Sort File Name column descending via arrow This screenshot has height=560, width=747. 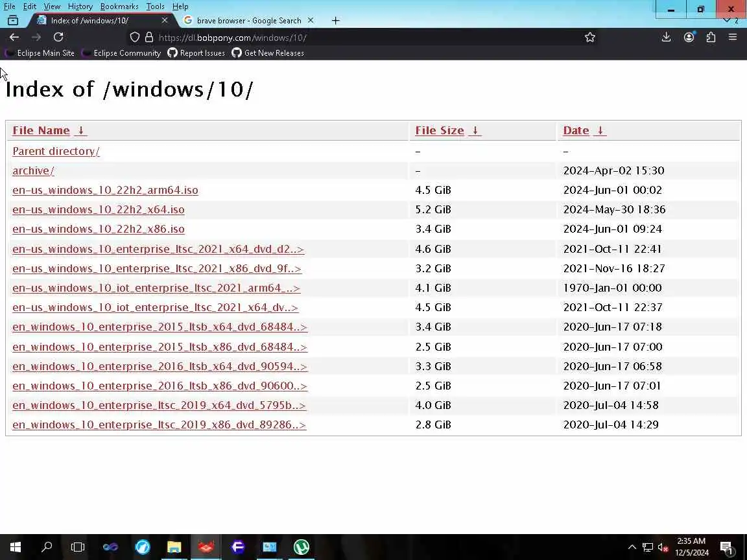[x=81, y=130]
